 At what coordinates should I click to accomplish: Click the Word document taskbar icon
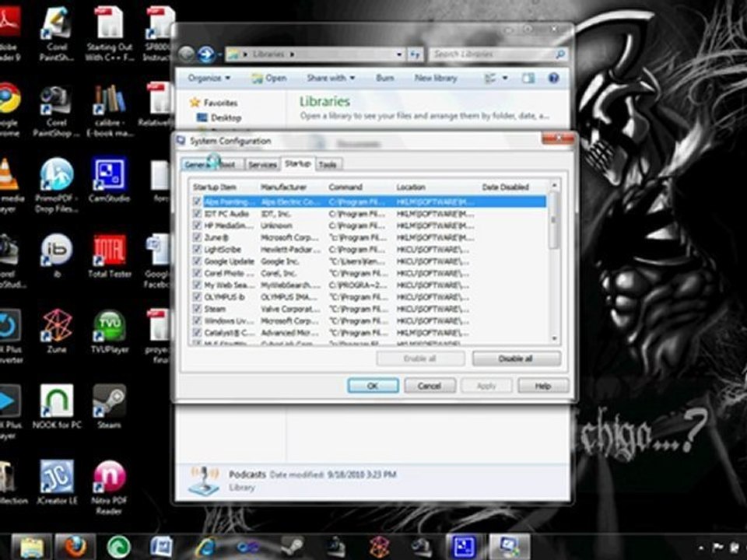pyautogui.click(x=162, y=547)
